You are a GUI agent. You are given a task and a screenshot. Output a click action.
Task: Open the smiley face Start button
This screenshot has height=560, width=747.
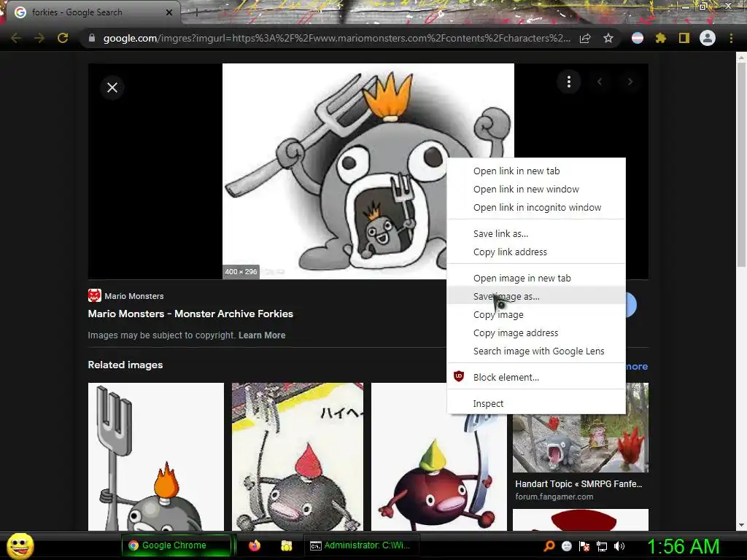pyautogui.click(x=20, y=545)
